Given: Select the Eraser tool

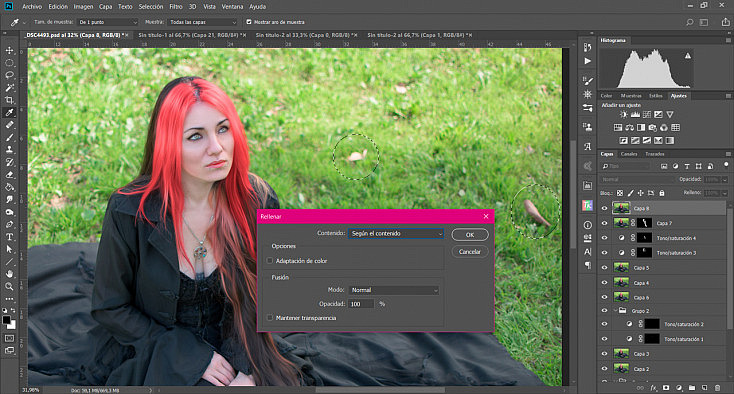Looking at the screenshot, I should pyautogui.click(x=9, y=175).
